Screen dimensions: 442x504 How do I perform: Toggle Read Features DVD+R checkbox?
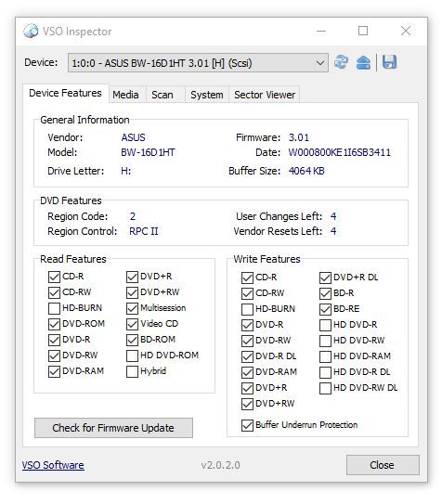[x=132, y=277]
